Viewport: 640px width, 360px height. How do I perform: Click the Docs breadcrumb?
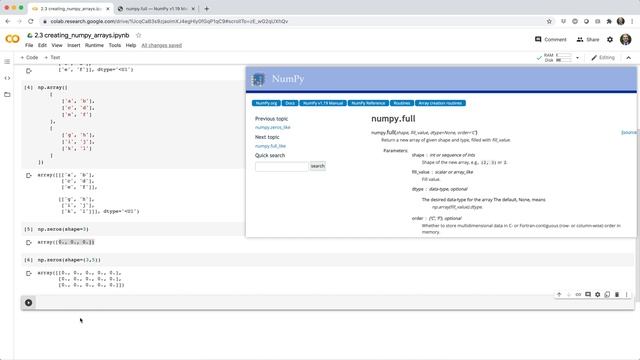coord(290,103)
